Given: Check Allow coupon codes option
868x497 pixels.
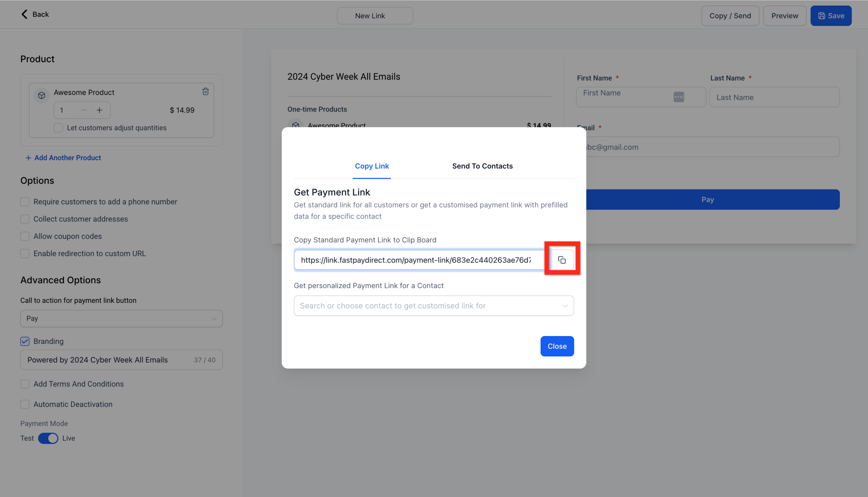Looking at the screenshot, I should coord(24,236).
